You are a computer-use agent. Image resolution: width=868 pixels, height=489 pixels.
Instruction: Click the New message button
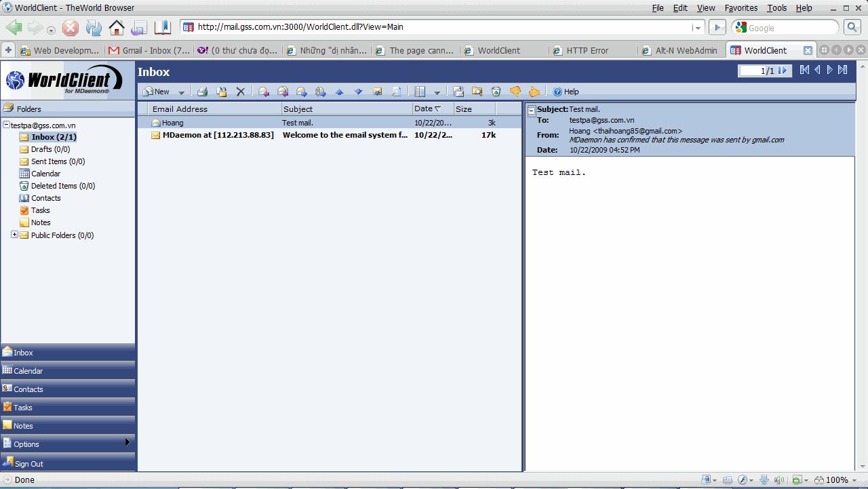coord(156,92)
